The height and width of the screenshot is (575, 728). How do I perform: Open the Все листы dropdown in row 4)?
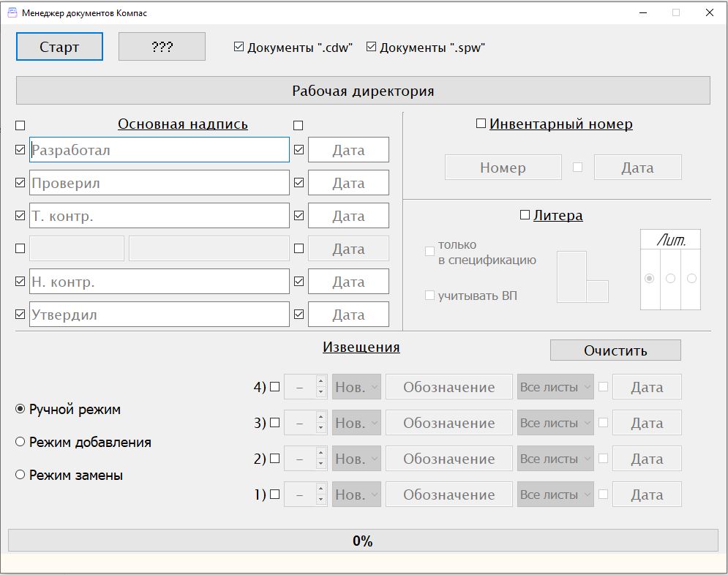pyautogui.click(x=555, y=386)
